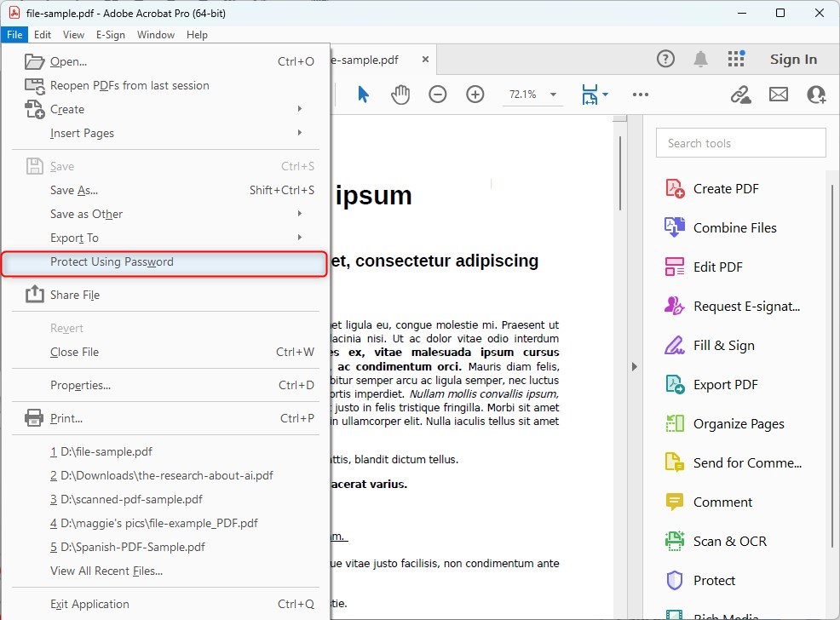Expand the zoom percentage dropdown
840x620 pixels.
[x=553, y=95]
